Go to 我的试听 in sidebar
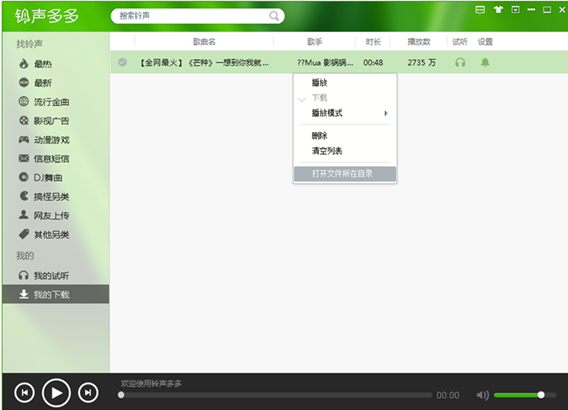 (x=44, y=276)
